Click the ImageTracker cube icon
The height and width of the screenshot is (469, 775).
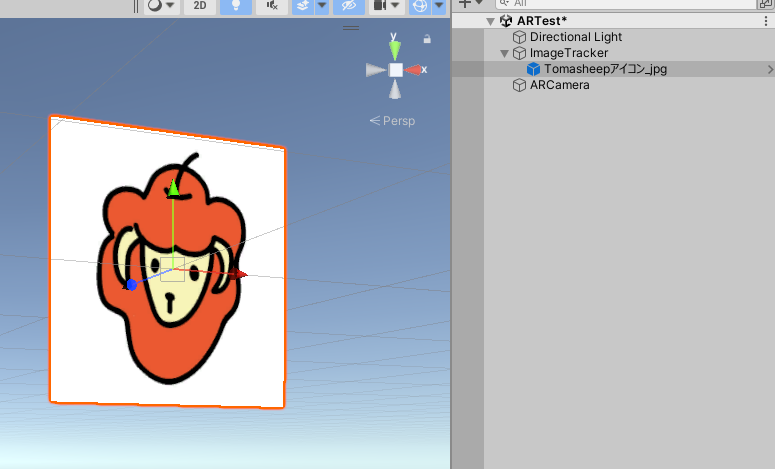pos(519,53)
